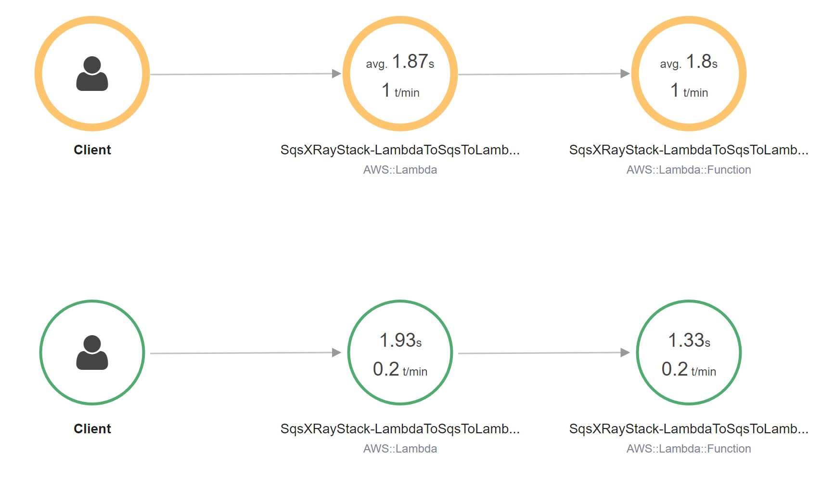
Task: Select the orange-ringed Client node icon
Action: [92, 74]
